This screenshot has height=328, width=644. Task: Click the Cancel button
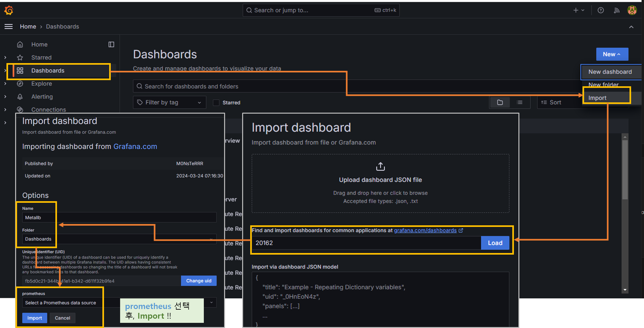click(62, 318)
